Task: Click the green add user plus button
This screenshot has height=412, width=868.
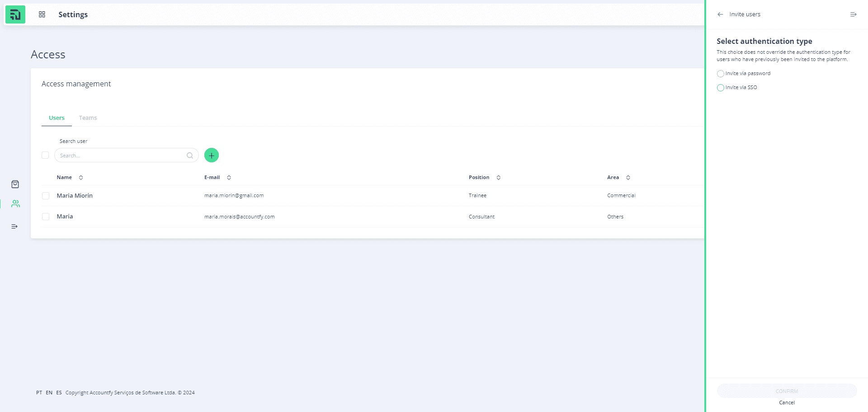Action: [x=212, y=155]
